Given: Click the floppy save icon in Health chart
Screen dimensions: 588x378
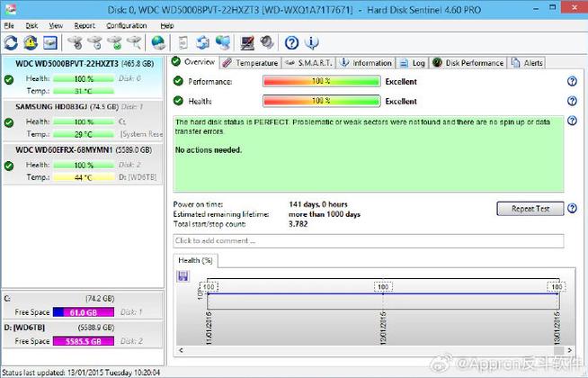Looking at the screenshot, I should 183,276.
